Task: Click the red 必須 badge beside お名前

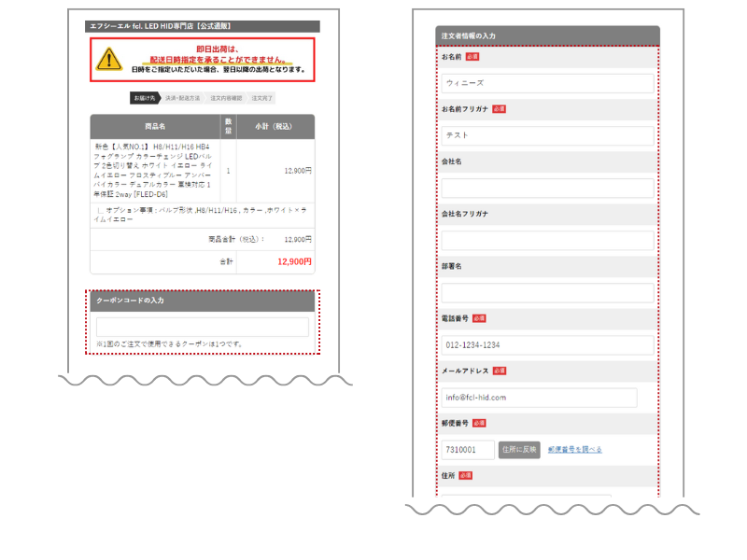Action: pos(472,57)
